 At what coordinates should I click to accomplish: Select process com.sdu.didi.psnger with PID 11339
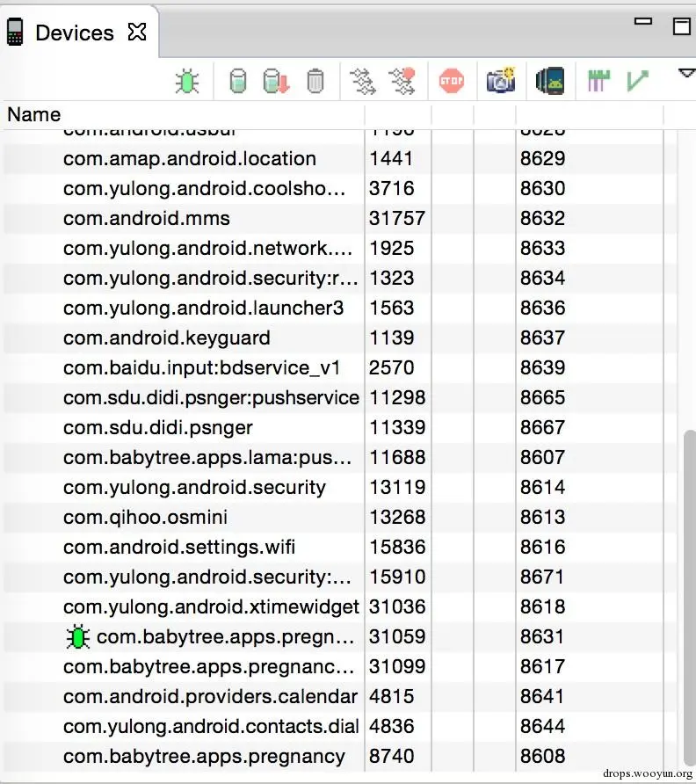(x=158, y=428)
